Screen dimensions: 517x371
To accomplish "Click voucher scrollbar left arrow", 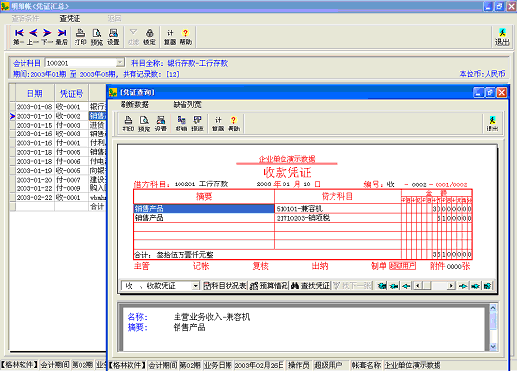I will (418, 286).
